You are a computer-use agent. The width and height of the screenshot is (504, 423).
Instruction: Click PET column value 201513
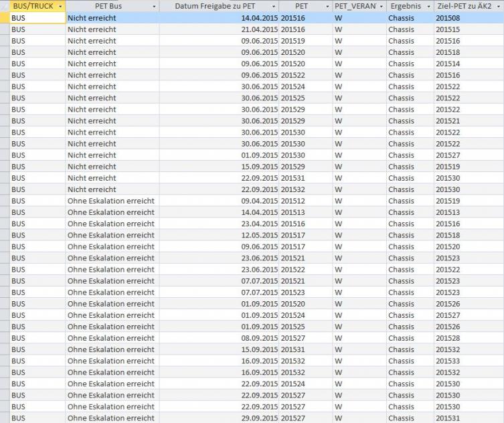coord(292,212)
